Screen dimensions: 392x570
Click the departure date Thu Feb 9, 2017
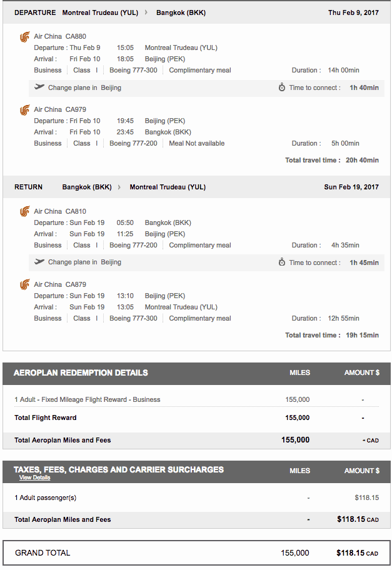pyautogui.click(x=353, y=12)
